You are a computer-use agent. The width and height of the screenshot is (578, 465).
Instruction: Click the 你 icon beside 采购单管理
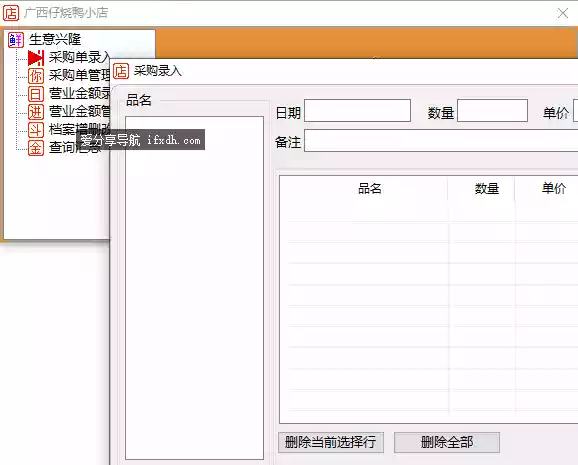click(36, 76)
